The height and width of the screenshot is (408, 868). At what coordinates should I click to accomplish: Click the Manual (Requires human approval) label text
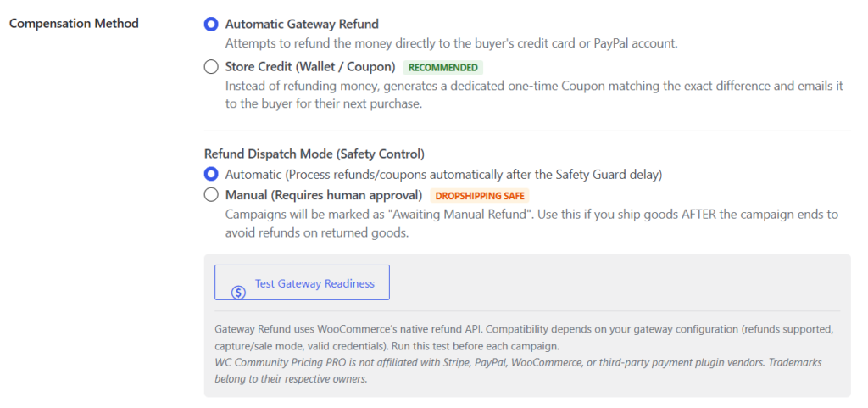pos(324,195)
